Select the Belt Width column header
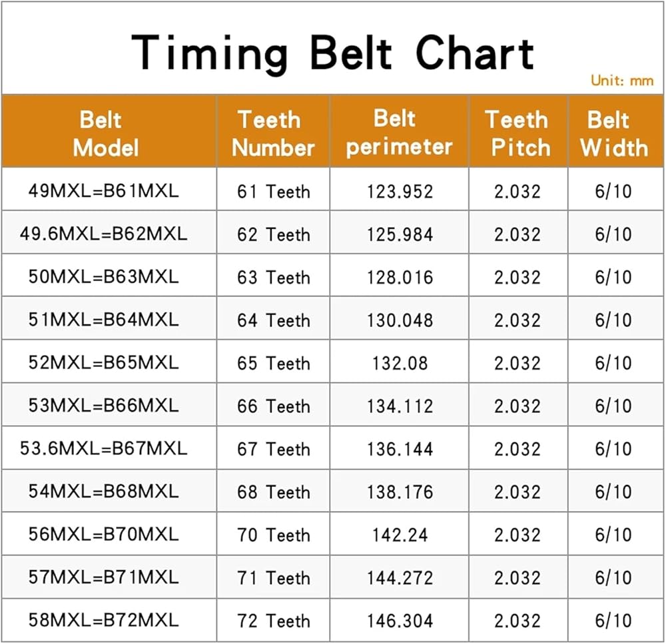The image size is (666, 644). [x=615, y=131]
